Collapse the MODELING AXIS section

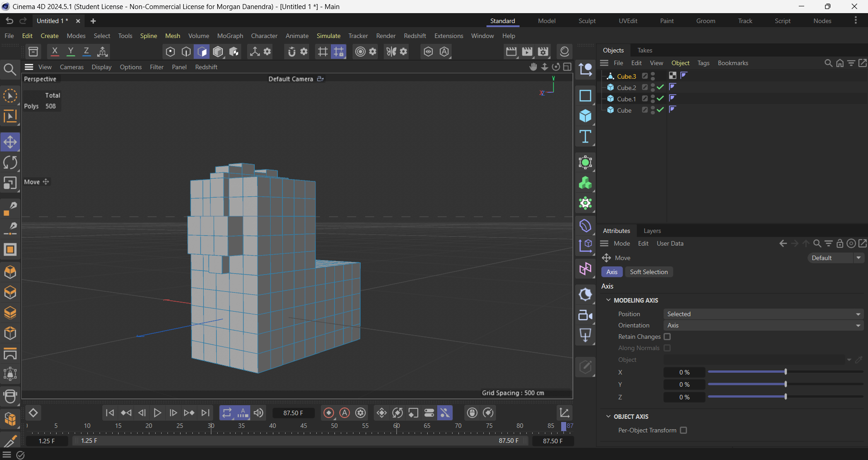click(608, 300)
